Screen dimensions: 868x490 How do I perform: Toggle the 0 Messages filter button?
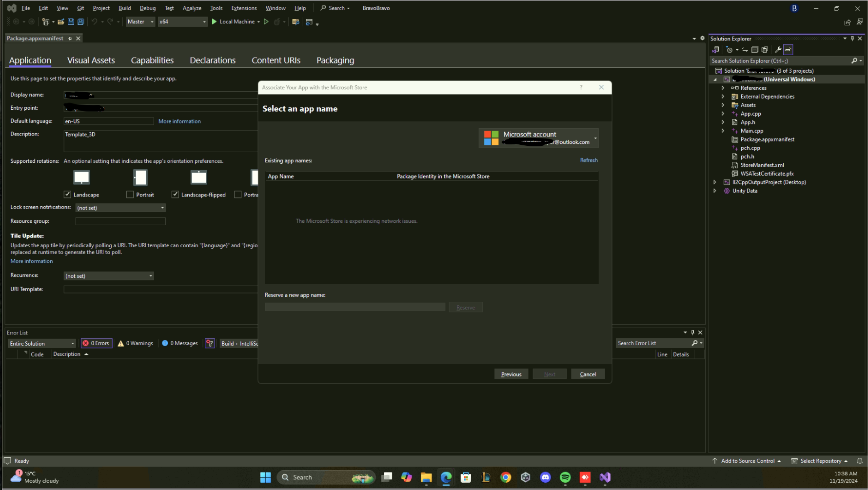180,343
